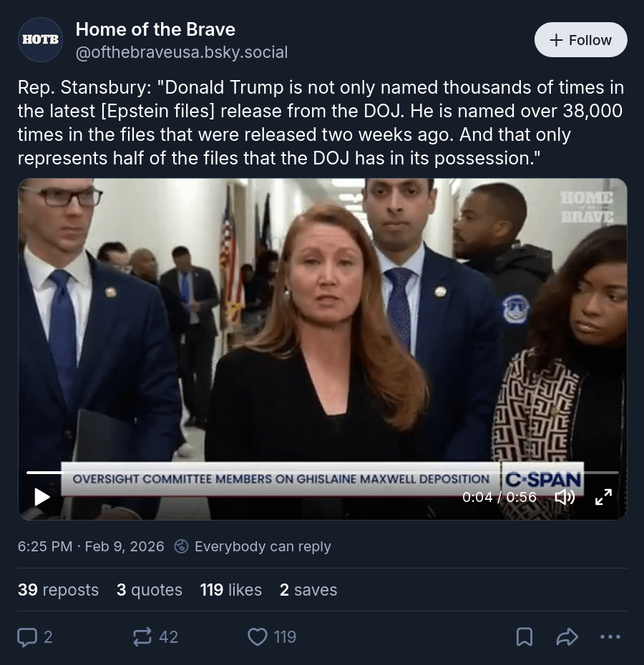Image resolution: width=644 pixels, height=665 pixels.
Task: Share the post via arrow icon
Action: point(567,636)
